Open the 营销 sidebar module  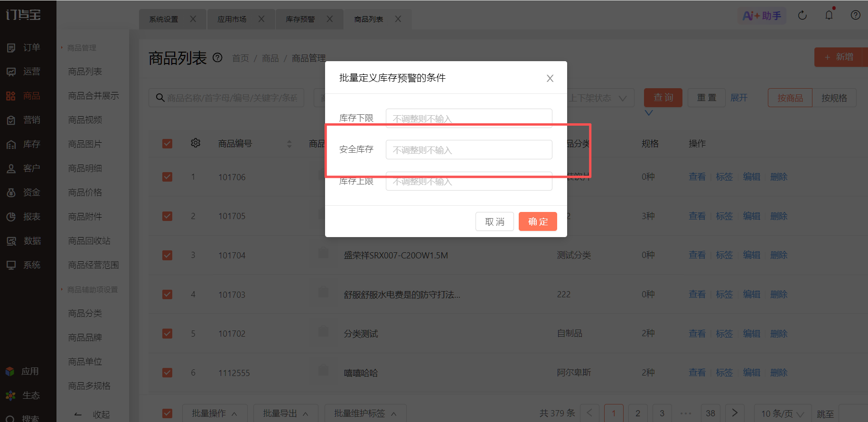click(24, 120)
